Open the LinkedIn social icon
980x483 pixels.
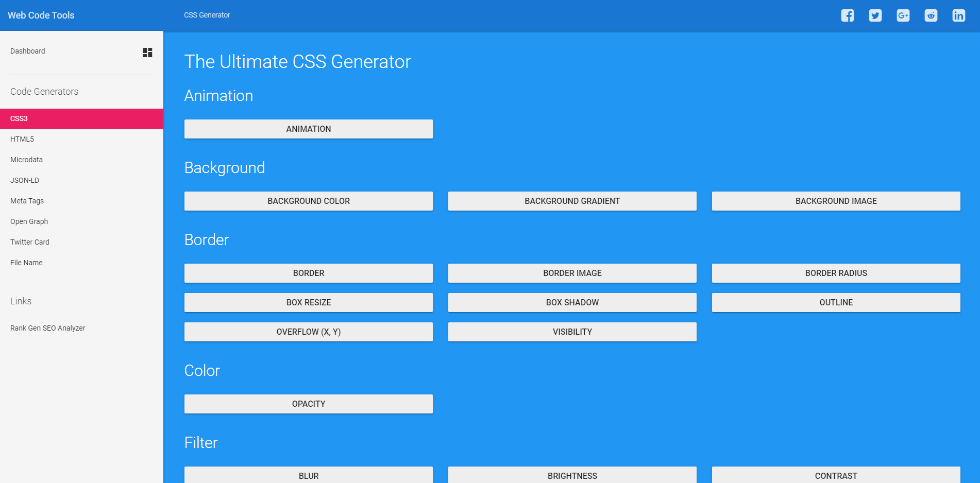click(959, 15)
